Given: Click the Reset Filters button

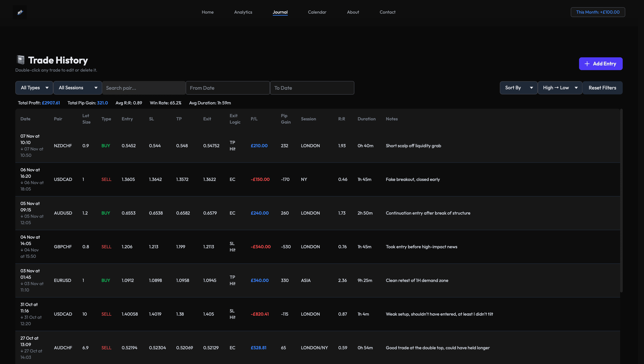Looking at the screenshot, I should (602, 88).
